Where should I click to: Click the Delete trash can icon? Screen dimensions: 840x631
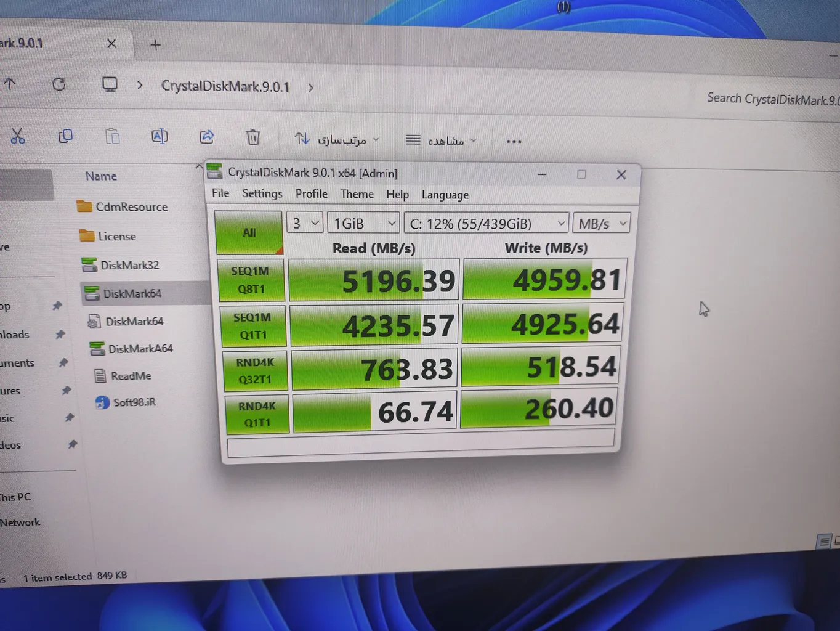point(253,137)
